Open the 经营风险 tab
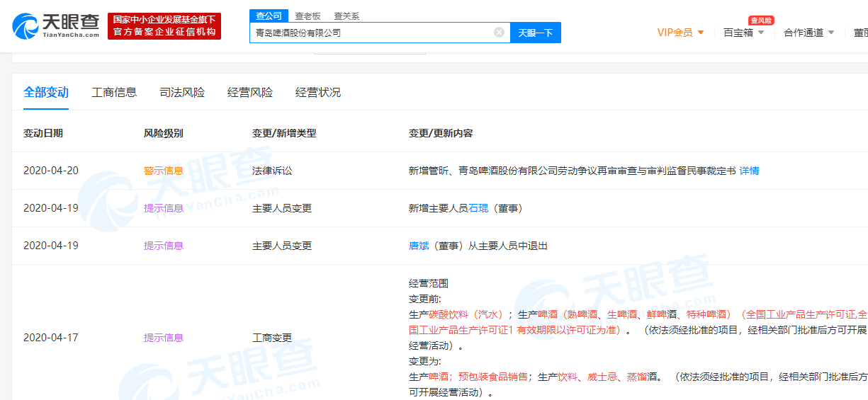 pyautogui.click(x=250, y=93)
